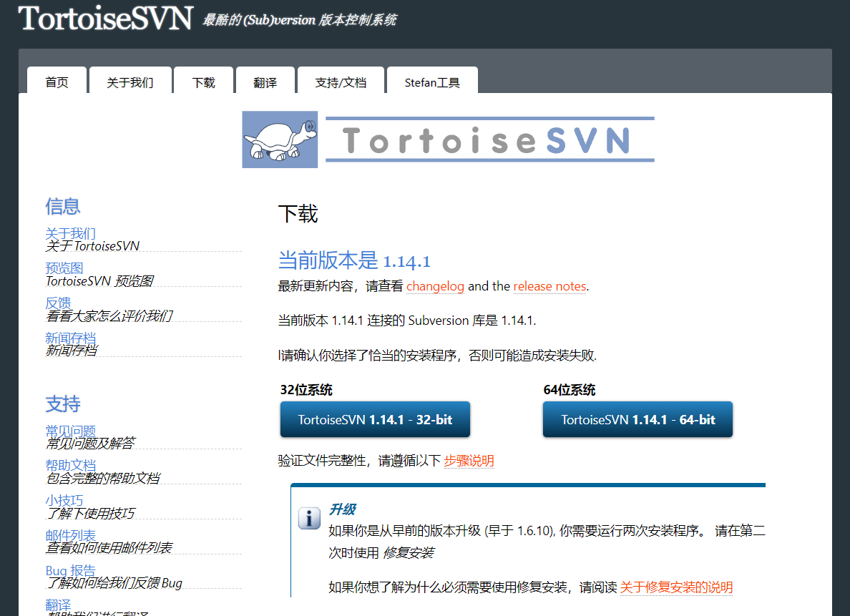Click the 关于 TortoiseSVN description text
850x616 pixels.
click(93, 246)
